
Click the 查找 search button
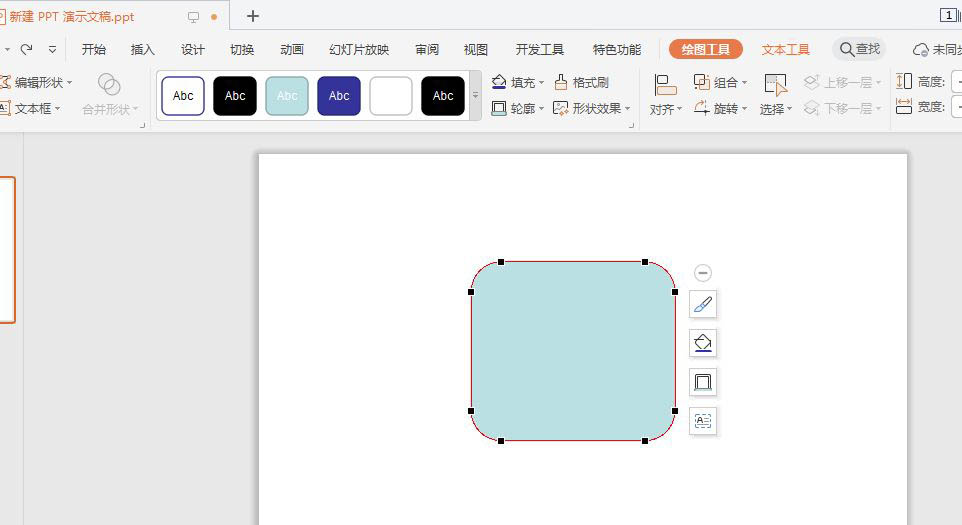click(860, 49)
